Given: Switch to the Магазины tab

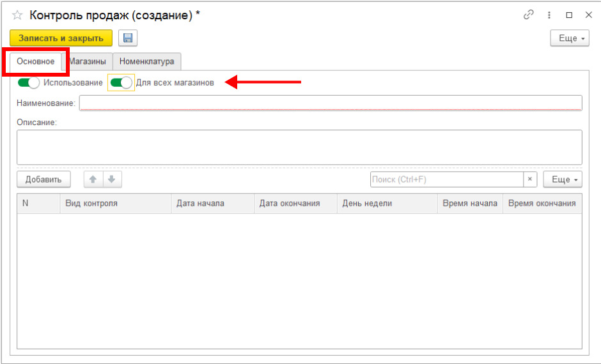Looking at the screenshot, I should pos(88,61).
